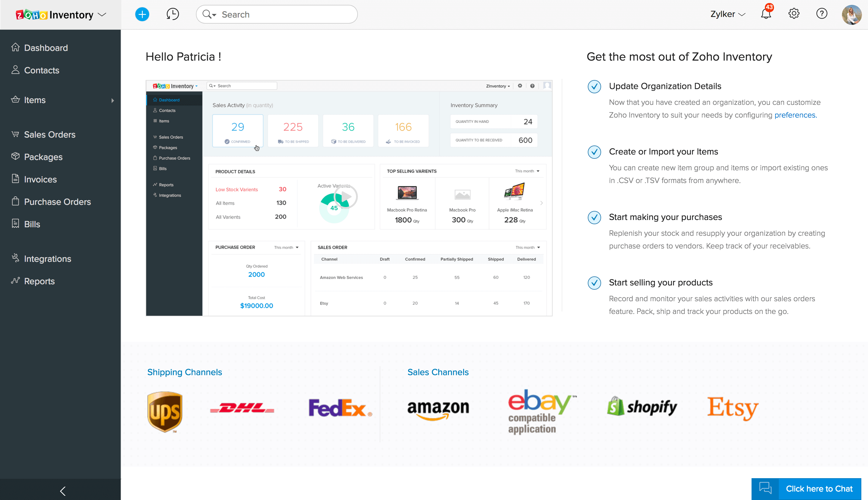This screenshot has width=868, height=500.
Task: Expand the Zylker organization dropdown
Action: (728, 15)
